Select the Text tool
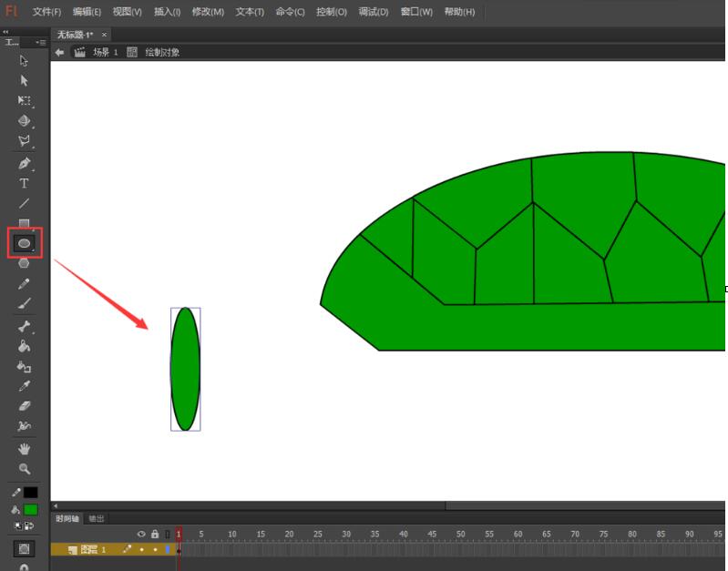Viewport: 728px width, 571px height. coord(24,184)
